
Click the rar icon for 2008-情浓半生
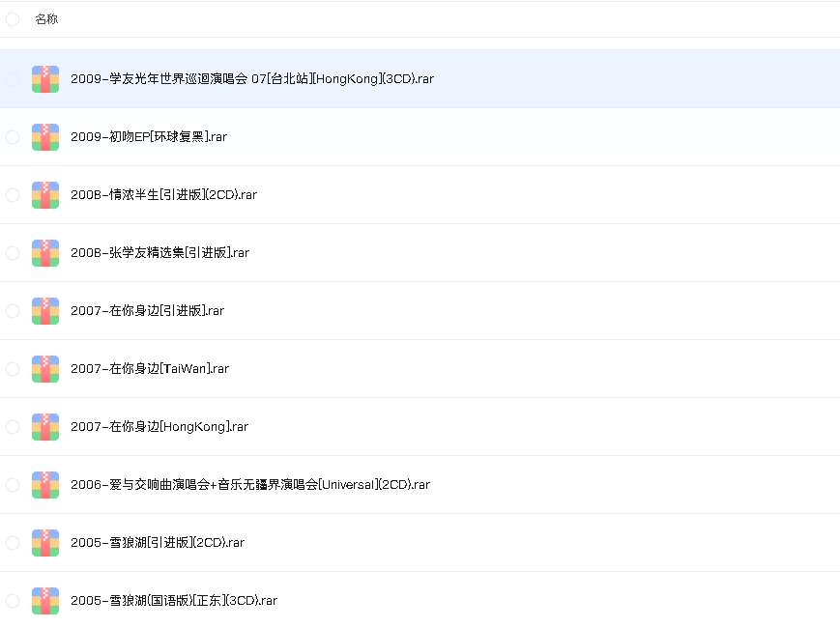point(45,195)
